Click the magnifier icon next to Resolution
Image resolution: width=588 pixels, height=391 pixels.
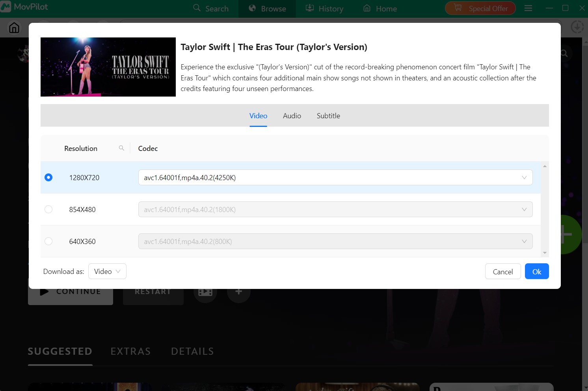(121, 148)
